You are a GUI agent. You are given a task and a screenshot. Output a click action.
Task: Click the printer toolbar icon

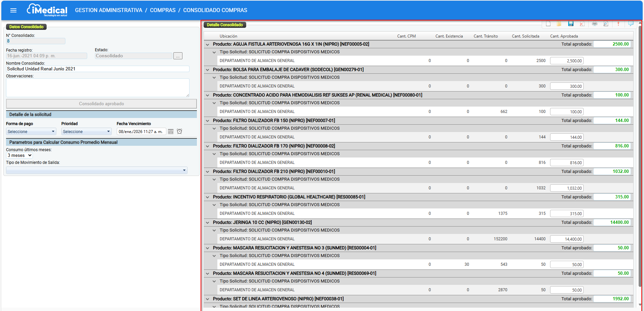pyautogui.click(x=595, y=24)
